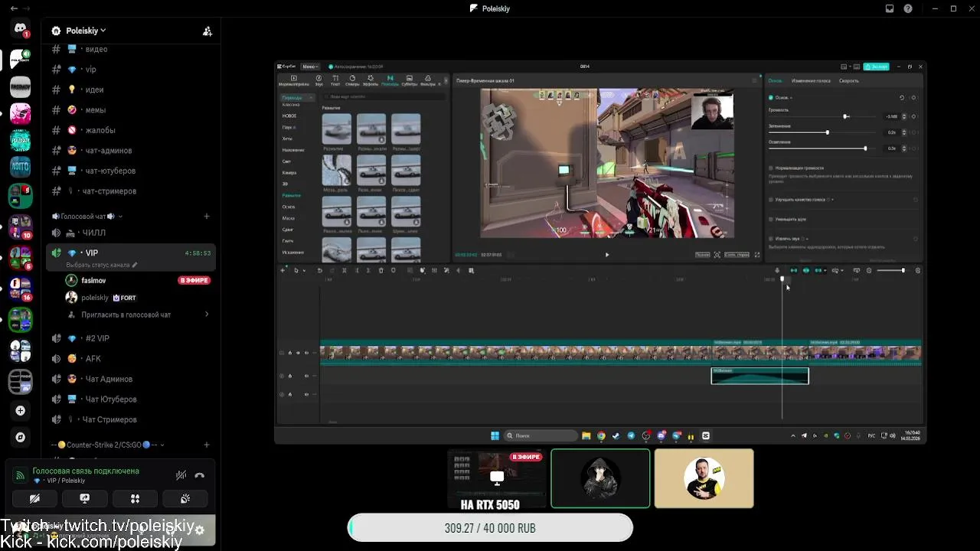Switch to the Стикеры tab in CapCut
The width and height of the screenshot is (980, 551).
coord(352,80)
